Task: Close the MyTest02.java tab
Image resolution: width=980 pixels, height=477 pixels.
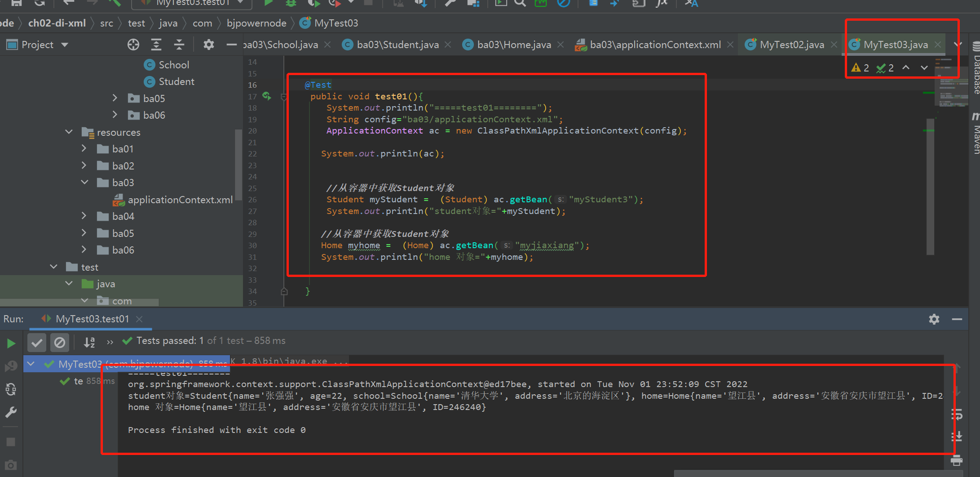Action: click(834, 45)
